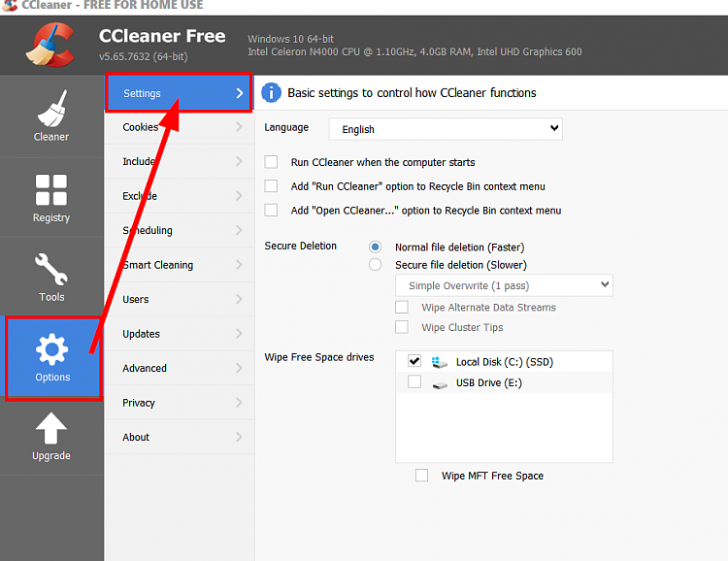
Task: Click the Tools sidebar label
Action: point(51,297)
